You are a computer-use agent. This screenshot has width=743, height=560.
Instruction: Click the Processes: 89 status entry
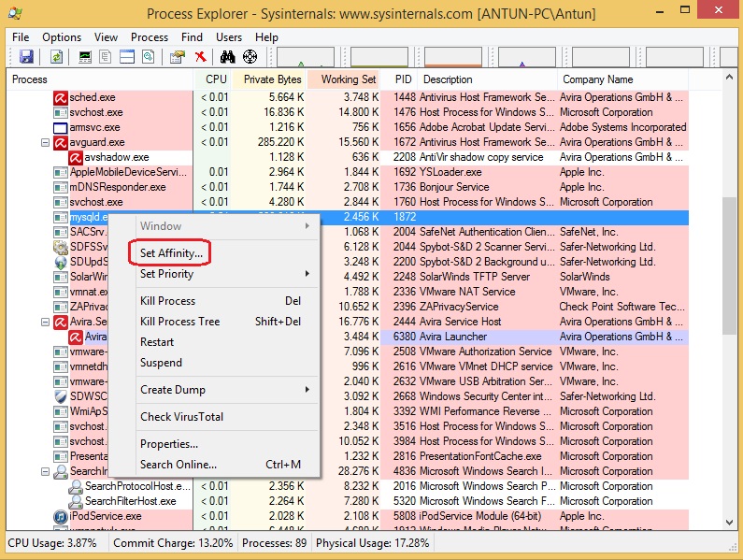coord(274,543)
